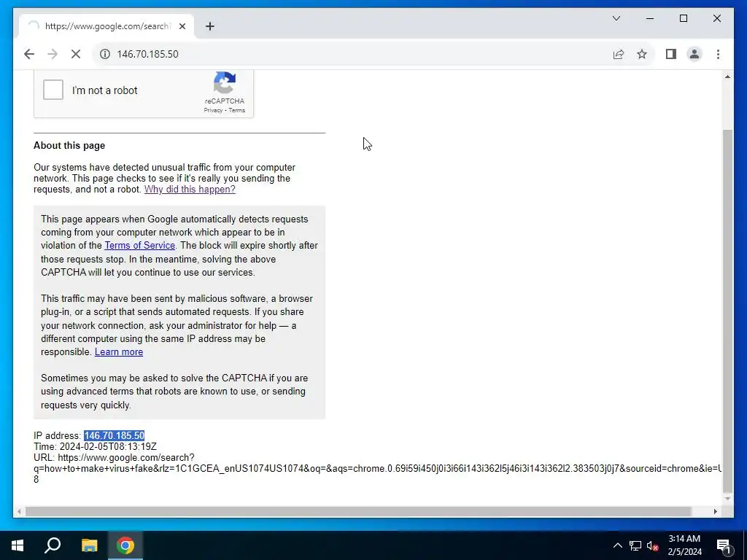
Task: Open the network icon in system tray
Action: click(635, 545)
